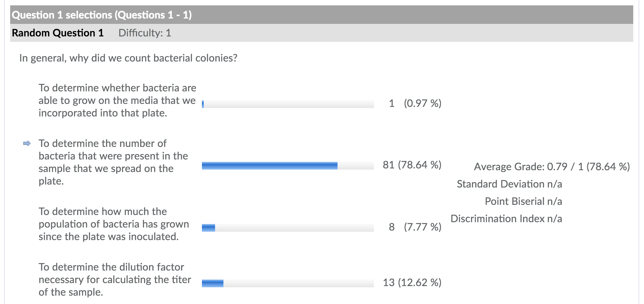Click the 12.62 % response bar
This screenshot has width=644, height=304.
coord(288,283)
